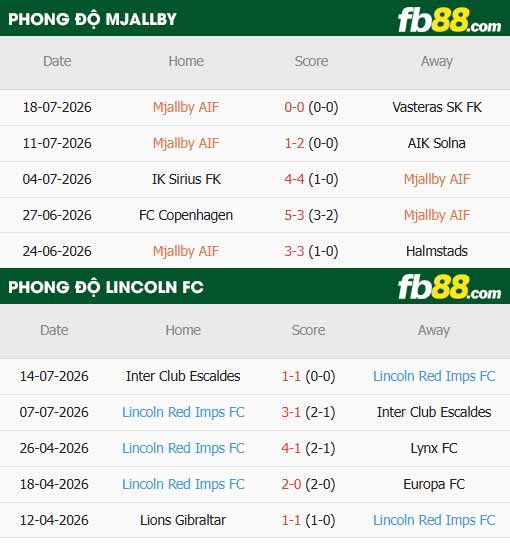
Task: Click the date 24-06-2026
Action: (57, 251)
